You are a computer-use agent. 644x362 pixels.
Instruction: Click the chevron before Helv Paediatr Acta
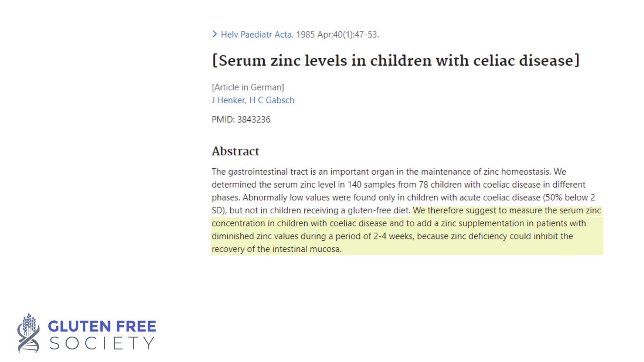tap(215, 34)
